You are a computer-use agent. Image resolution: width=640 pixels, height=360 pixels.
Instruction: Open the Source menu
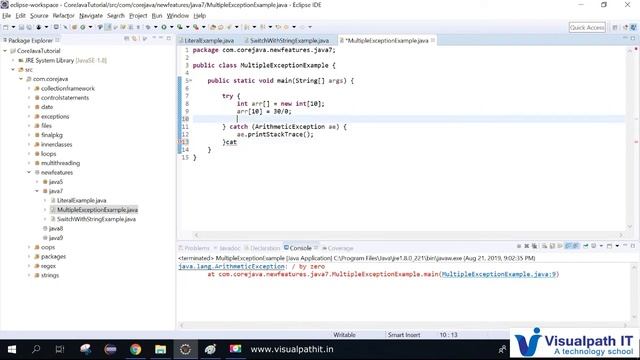coord(39,16)
